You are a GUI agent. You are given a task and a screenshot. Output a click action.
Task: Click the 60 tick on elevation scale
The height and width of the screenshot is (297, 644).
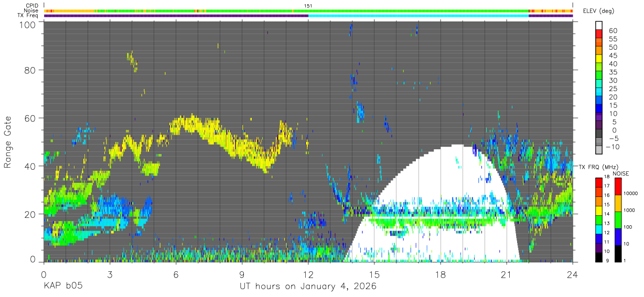(613, 30)
